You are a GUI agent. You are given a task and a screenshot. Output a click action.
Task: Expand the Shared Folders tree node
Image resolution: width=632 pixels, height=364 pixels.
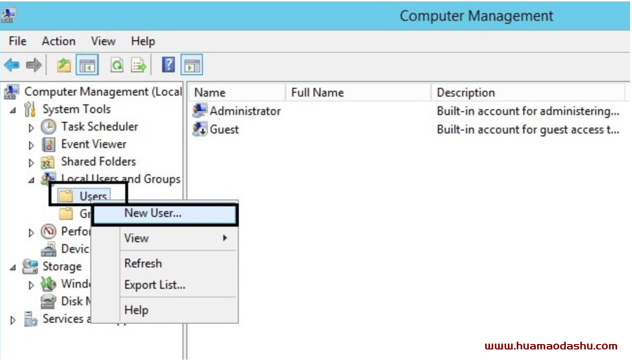coord(32,163)
